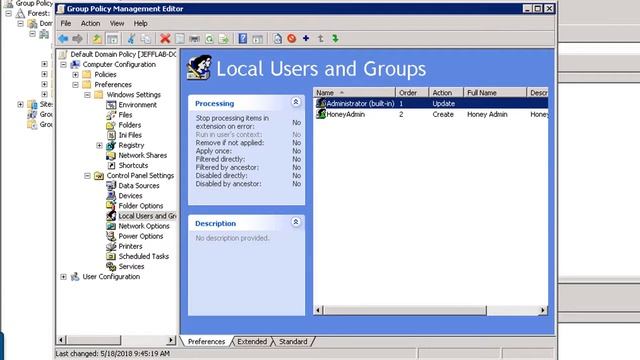The image size is (640, 360).
Task: Click the Printers tree node icon
Action: pyautogui.click(x=111, y=247)
